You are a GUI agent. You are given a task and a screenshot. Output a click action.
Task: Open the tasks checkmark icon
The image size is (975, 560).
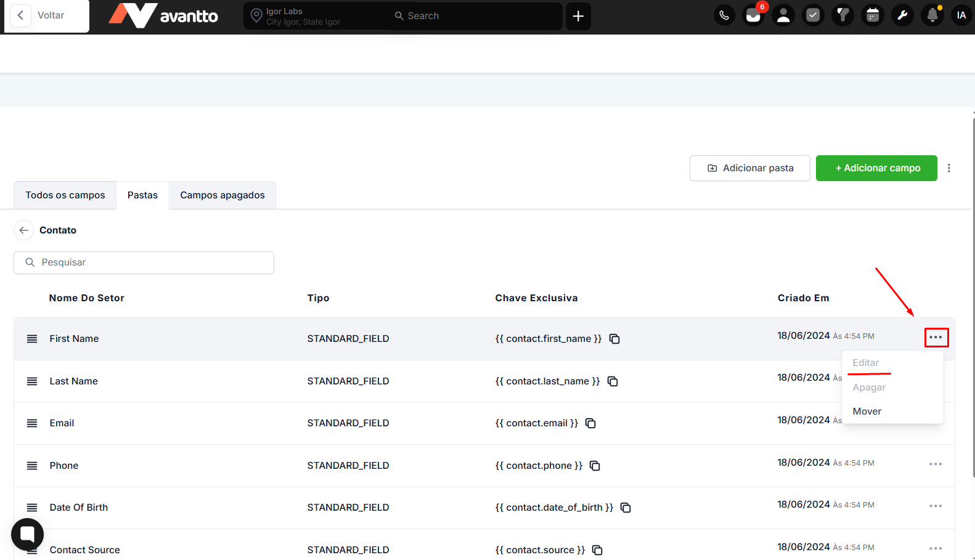click(x=813, y=15)
